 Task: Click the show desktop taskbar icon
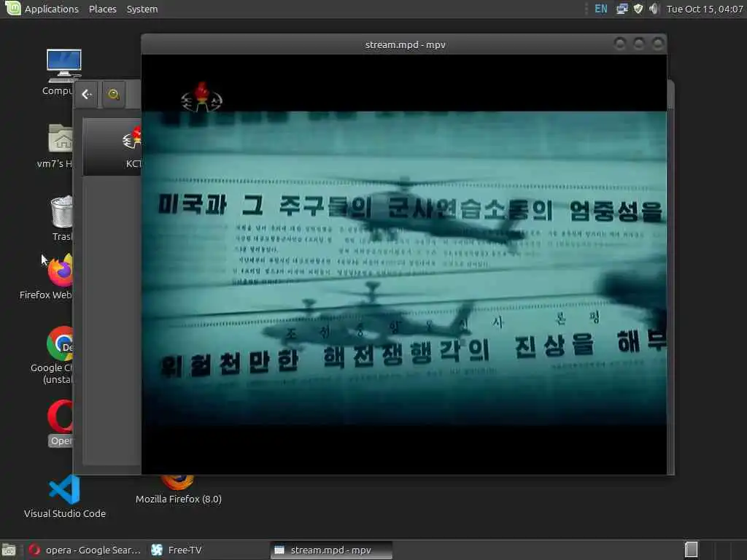[9, 550]
